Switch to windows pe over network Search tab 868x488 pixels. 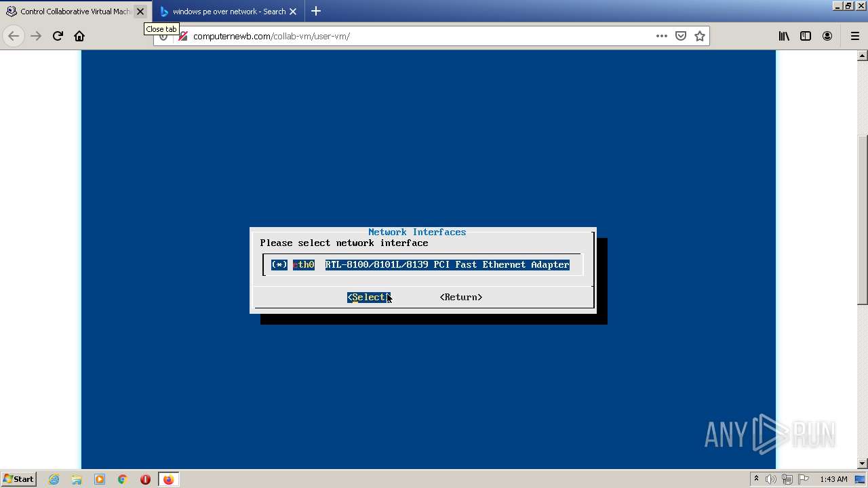228,12
